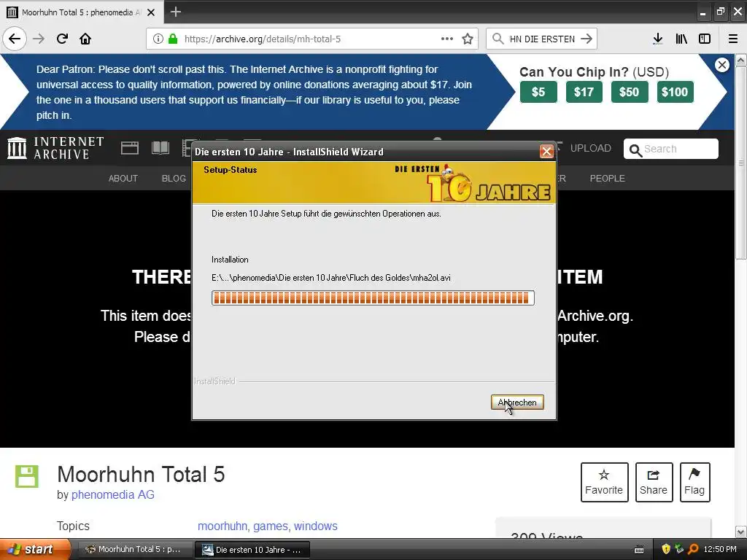Bookmark this page with the star icon
747x560 pixels.
[x=468, y=39]
